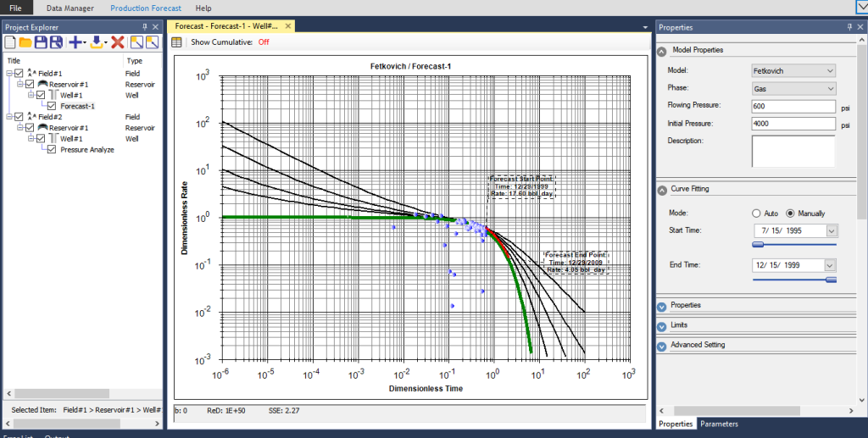Select the Auto curve fitting mode

(x=757, y=213)
